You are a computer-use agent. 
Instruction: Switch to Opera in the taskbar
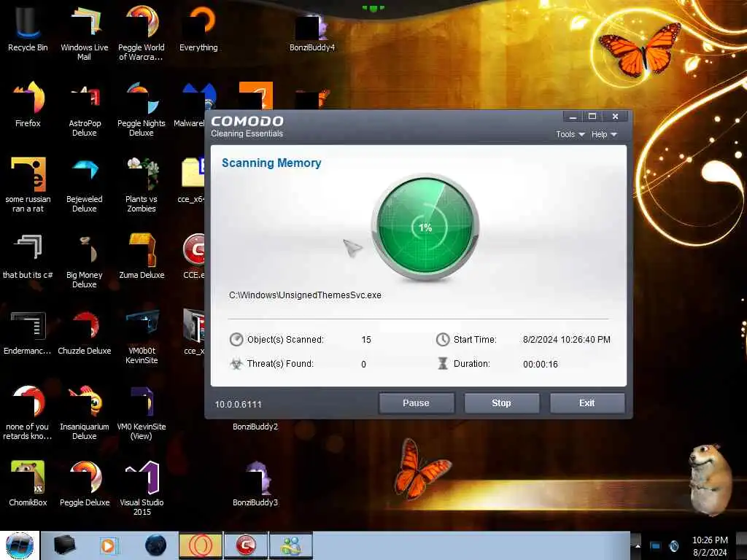click(201, 545)
